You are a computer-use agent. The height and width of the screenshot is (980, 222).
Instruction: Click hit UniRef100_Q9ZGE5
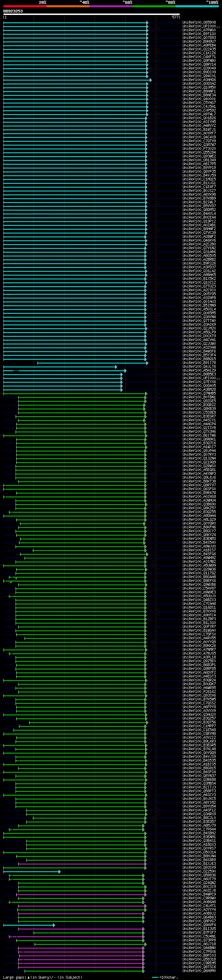[199, 401]
